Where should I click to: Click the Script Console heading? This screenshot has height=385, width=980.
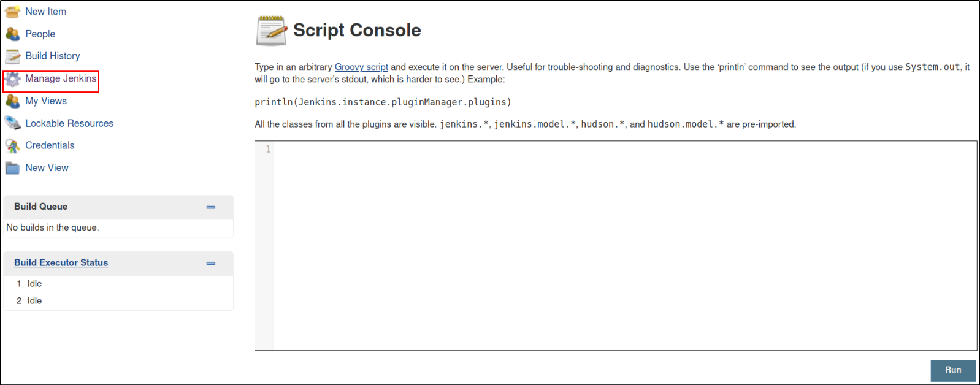coord(357,30)
